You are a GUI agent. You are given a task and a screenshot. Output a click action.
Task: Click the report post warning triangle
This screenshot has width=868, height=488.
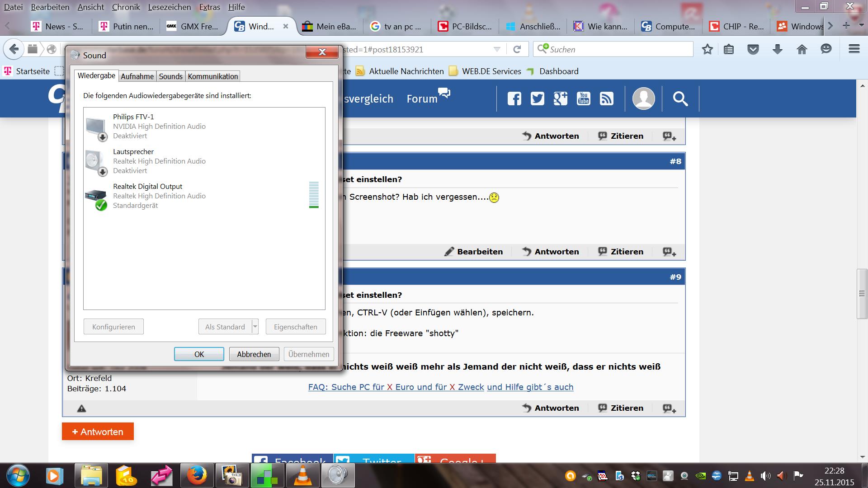81,408
